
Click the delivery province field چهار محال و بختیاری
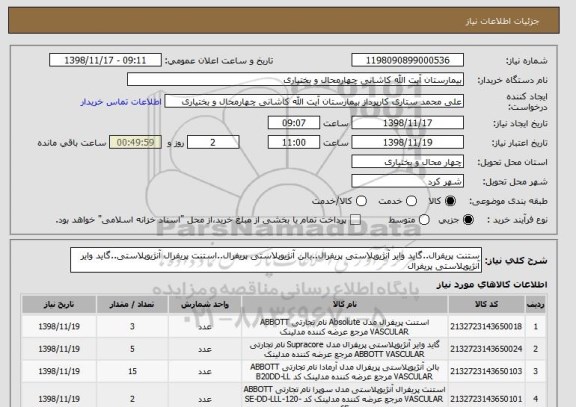(407, 162)
